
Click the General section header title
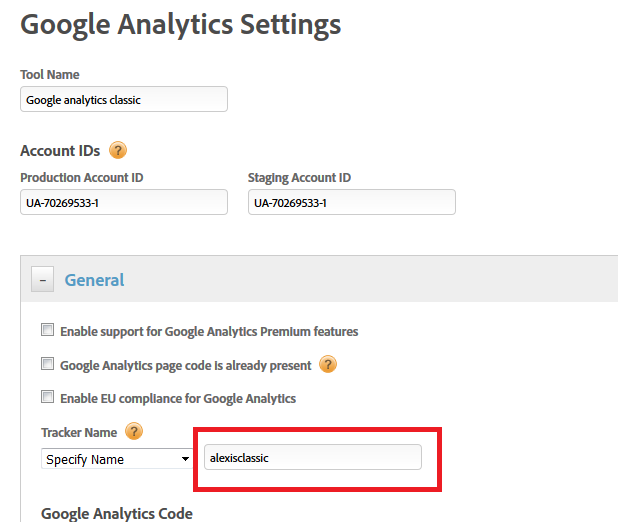(94, 280)
